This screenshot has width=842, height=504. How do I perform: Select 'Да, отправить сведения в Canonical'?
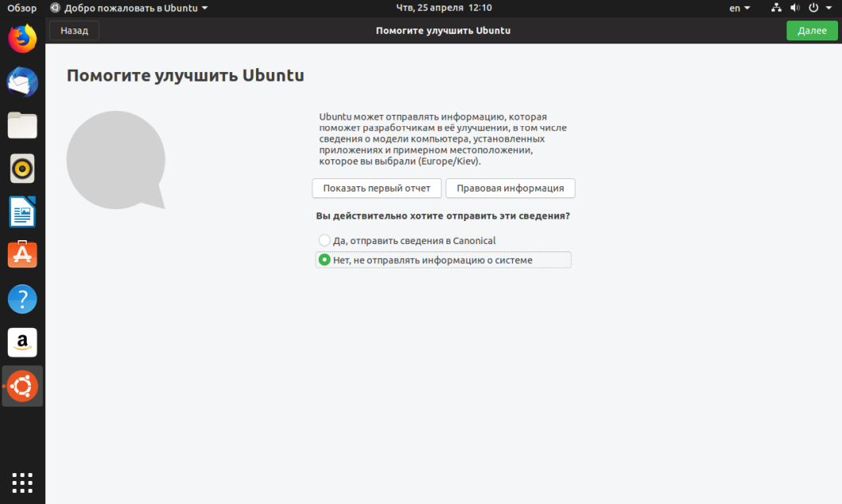(407, 240)
